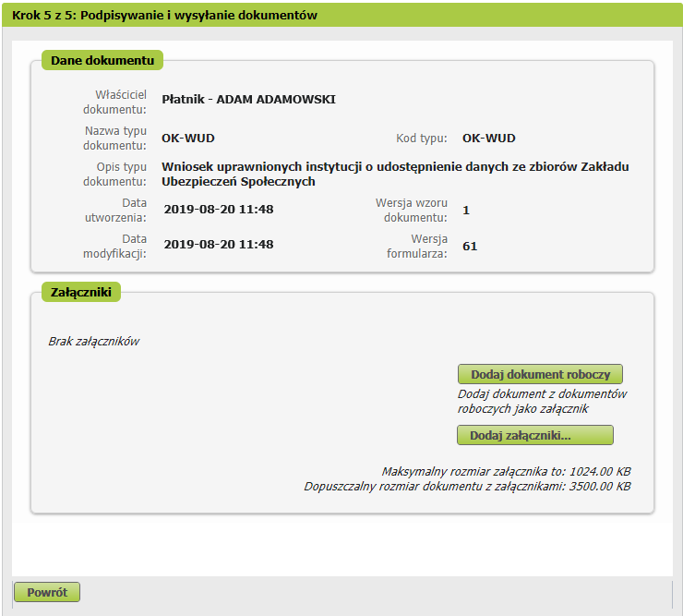Click the Maksymalny rozmiar załącznika note

coord(506,471)
